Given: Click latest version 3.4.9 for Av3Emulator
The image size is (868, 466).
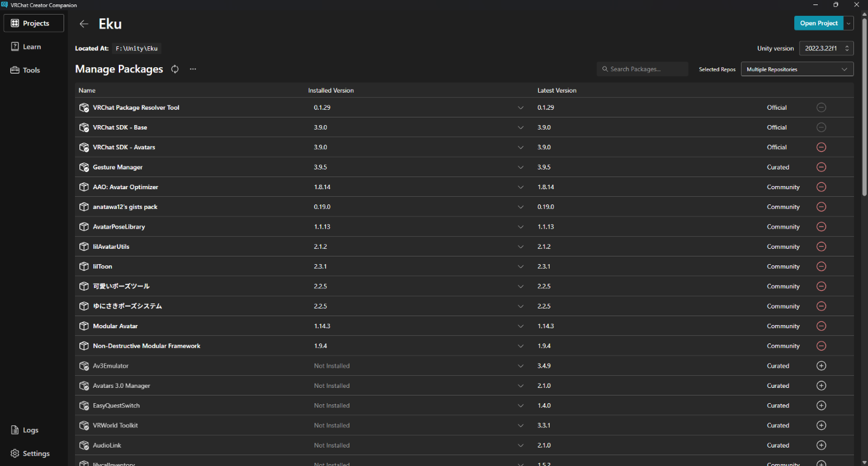Looking at the screenshot, I should (544, 366).
